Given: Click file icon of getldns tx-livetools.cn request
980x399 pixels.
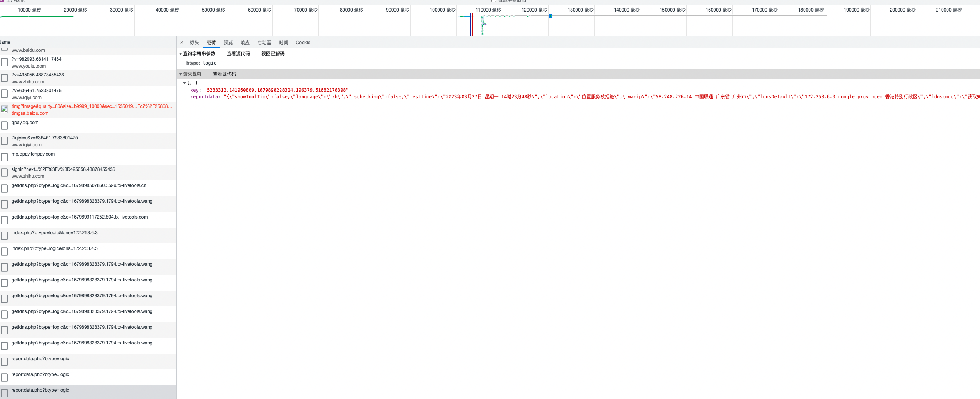Looking at the screenshot, I should pyautogui.click(x=4, y=189).
